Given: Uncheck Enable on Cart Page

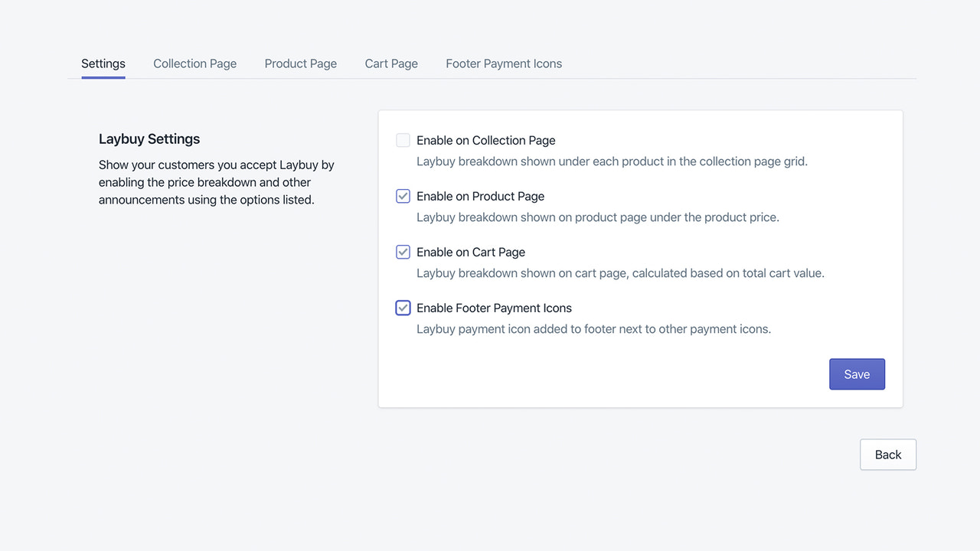Looking at the screenshot, I should pyautogui.click(x=403, y=252).
